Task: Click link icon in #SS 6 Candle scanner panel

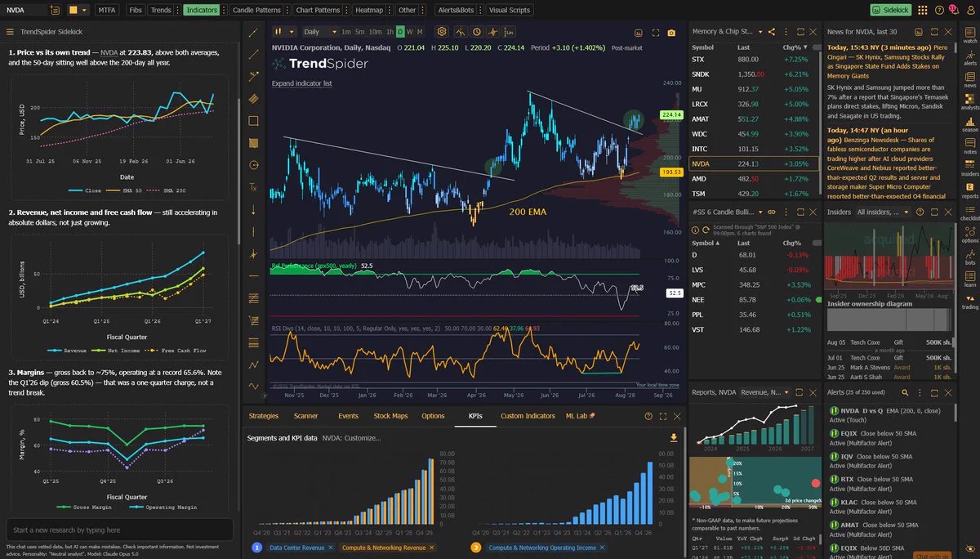Action: (x=772, y=212)
